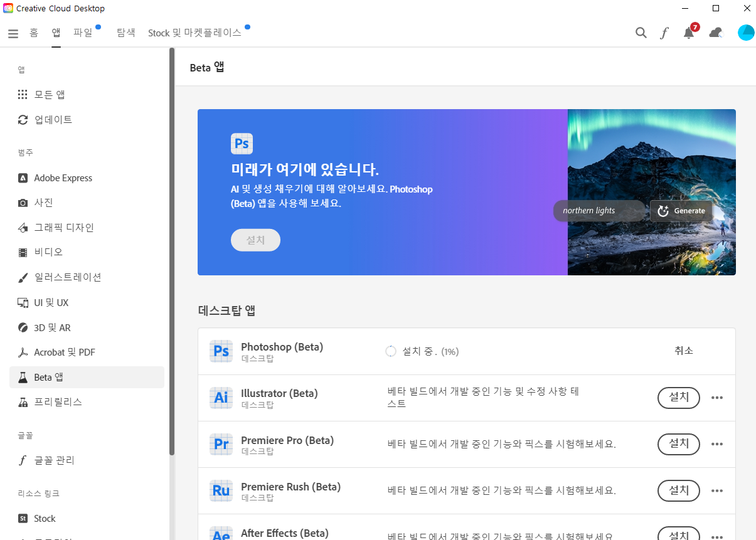Cancel Photoshop (Beta) install with 취소
The width and height of the screenshot is (756, 540).
[x=683, y=351]
